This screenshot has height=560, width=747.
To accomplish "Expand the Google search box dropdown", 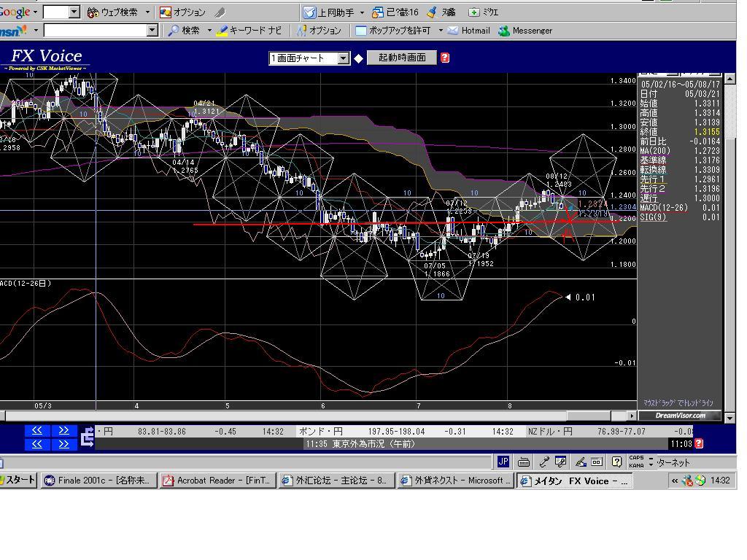I will coord(74,12).
